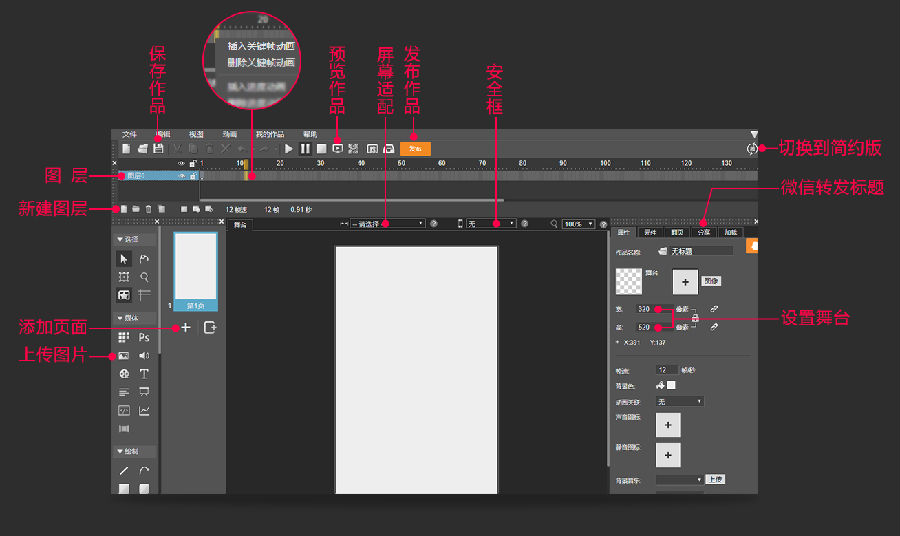This screenshot has height=536, width=900.
Task: Click the Ps import icon
Action: click(x=144, y=337)
